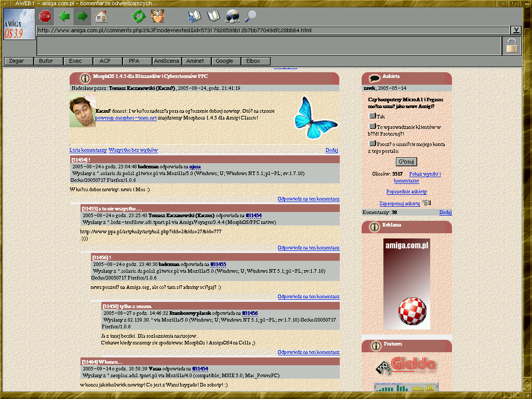
Task: Open the 'Poprzednie ankiety' link
Action: [406, 191]
